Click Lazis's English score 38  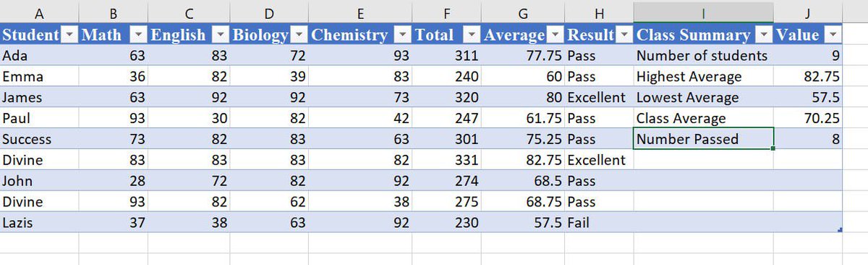tap(189, 223)
